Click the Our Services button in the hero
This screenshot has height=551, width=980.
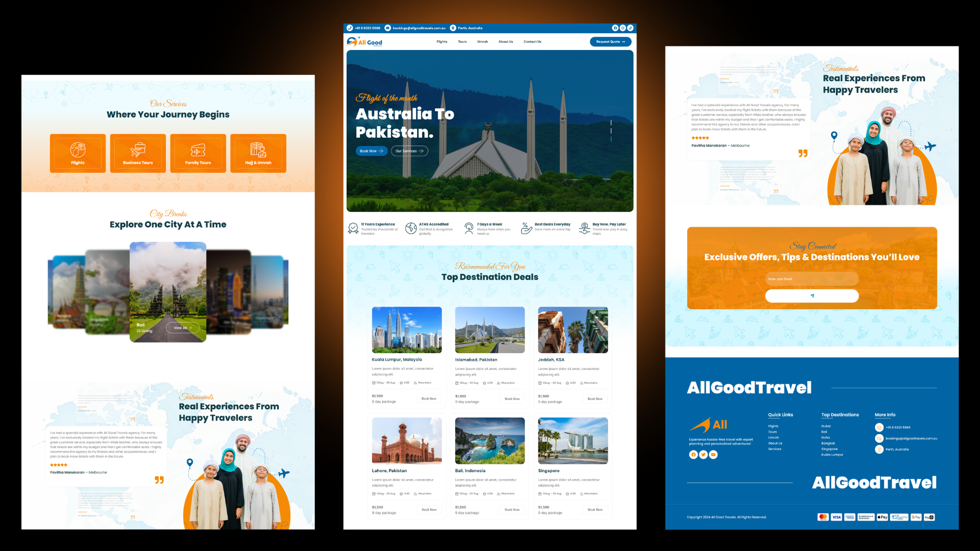pyautogui.click(x=409, y=151)
